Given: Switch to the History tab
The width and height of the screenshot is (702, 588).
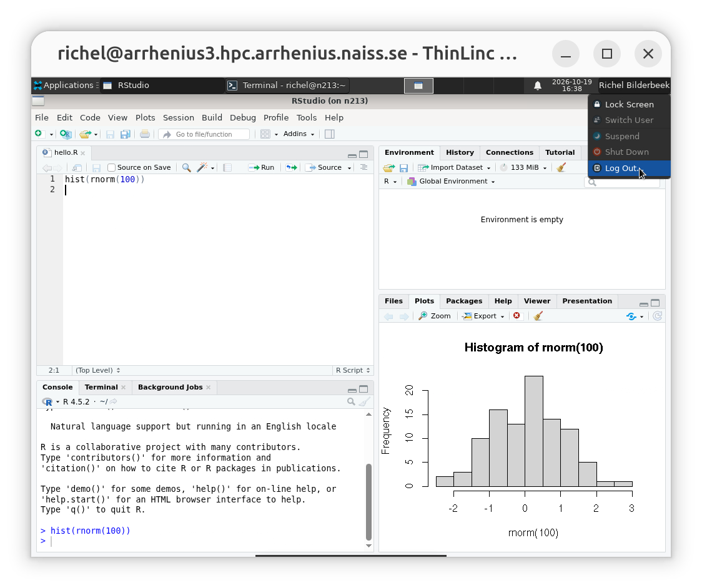Looking at the screenshot, I should tap(459, 152).
